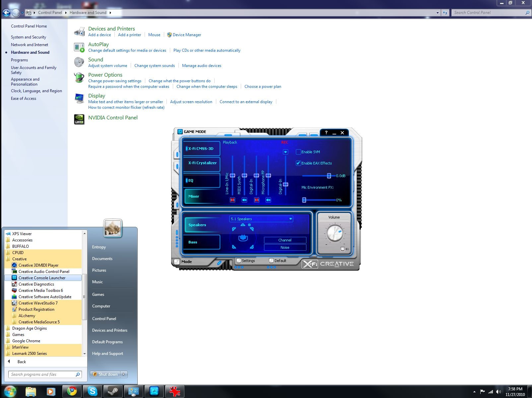This screenshot has height=398, width=532.
Task: Click the Creative Diagnostics icon
Action: tap(14, 284)
